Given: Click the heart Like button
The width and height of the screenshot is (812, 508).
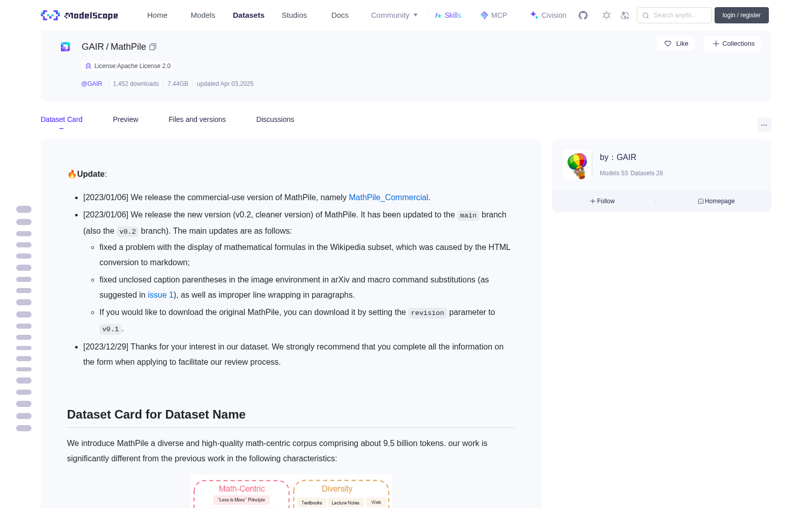Looking at the screenshot, I should 675,44.
